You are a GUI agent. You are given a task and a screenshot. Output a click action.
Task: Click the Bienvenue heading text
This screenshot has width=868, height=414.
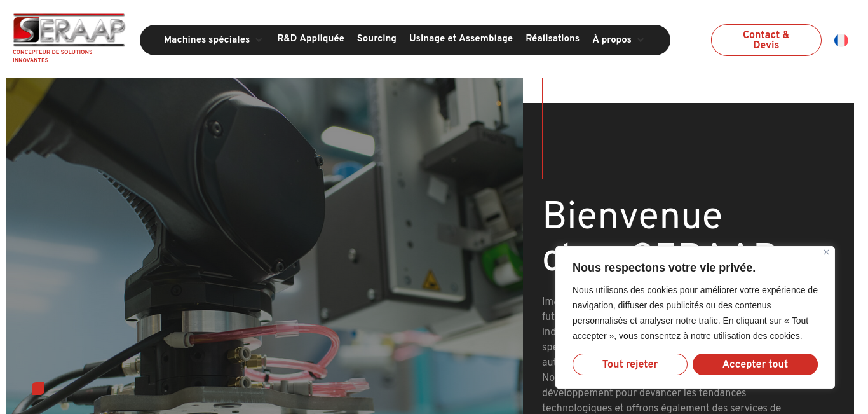coord(632,216)
